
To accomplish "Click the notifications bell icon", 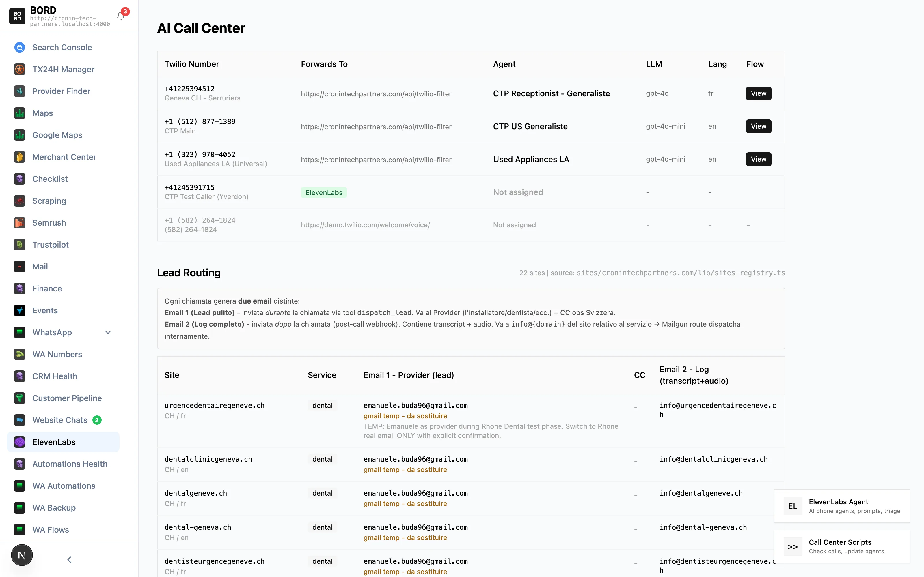I will tap(121, 16).
